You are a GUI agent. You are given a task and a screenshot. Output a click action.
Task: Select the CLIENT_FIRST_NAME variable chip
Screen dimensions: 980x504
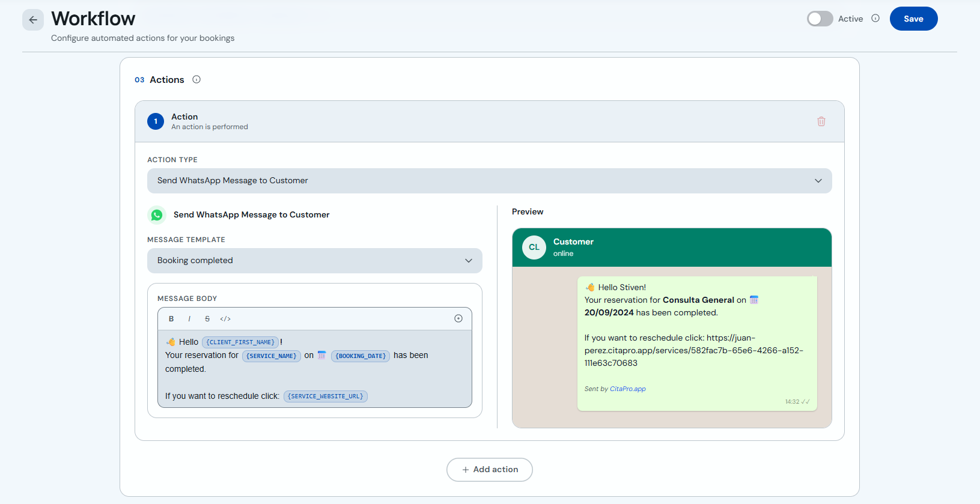pyautogui.click(x=240, y=342)
